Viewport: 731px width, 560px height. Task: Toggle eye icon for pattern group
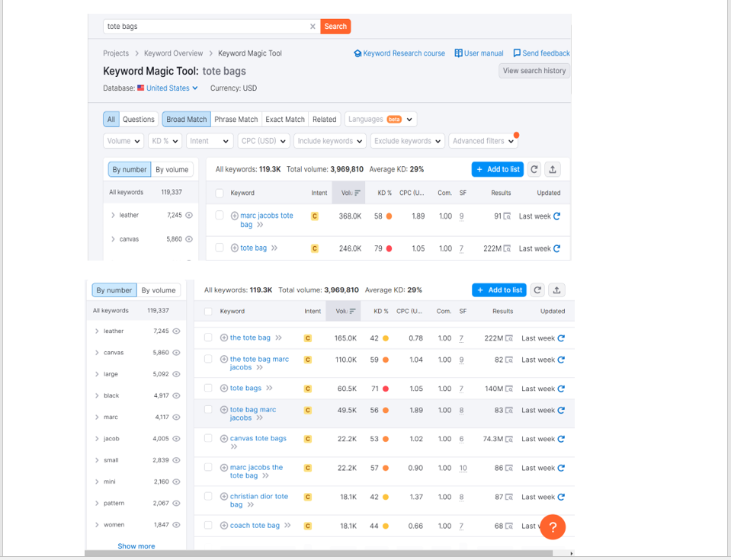pos(176,503)
